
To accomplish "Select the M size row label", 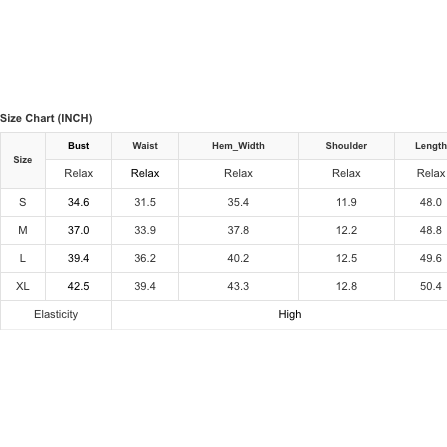I will point(23,230).
